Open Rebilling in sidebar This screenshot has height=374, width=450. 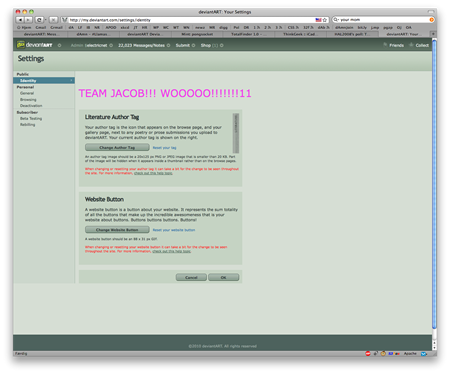(27, 125)
